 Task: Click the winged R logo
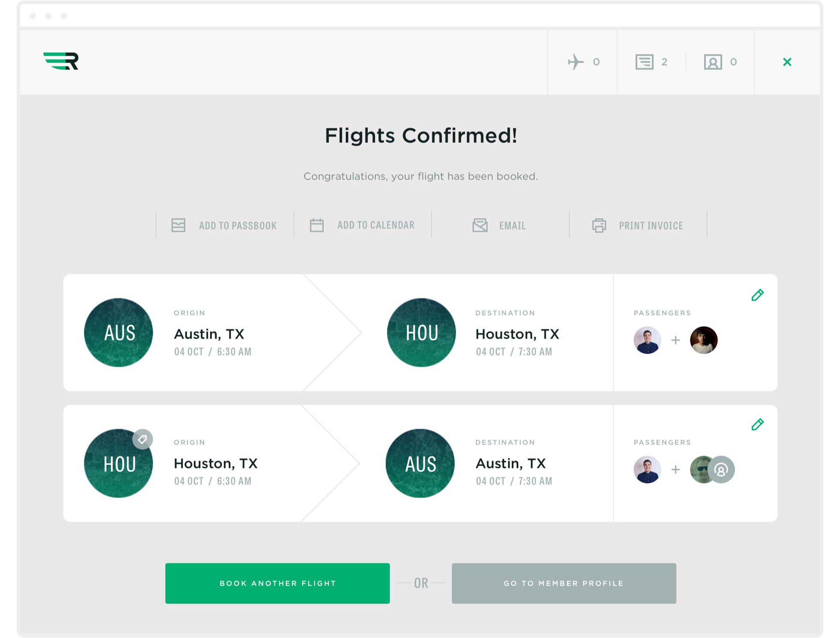[x=61, y=61]
